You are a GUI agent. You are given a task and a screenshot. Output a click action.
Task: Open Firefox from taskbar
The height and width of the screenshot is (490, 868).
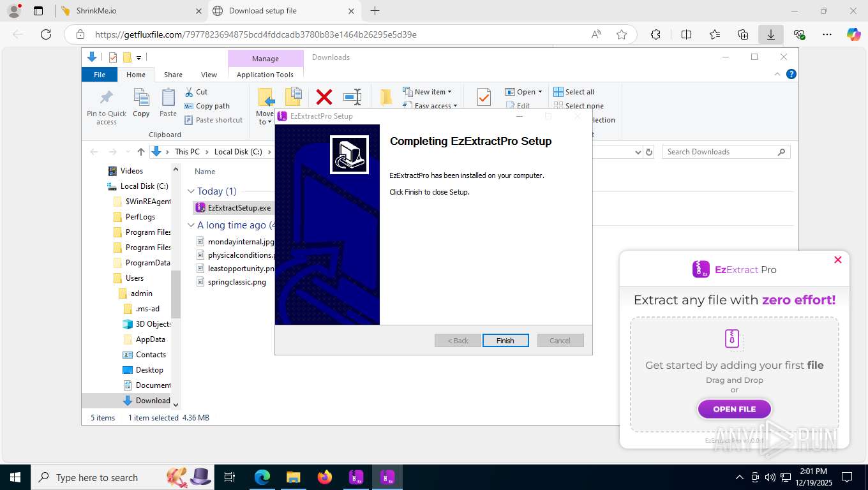(x=325, y=477)
